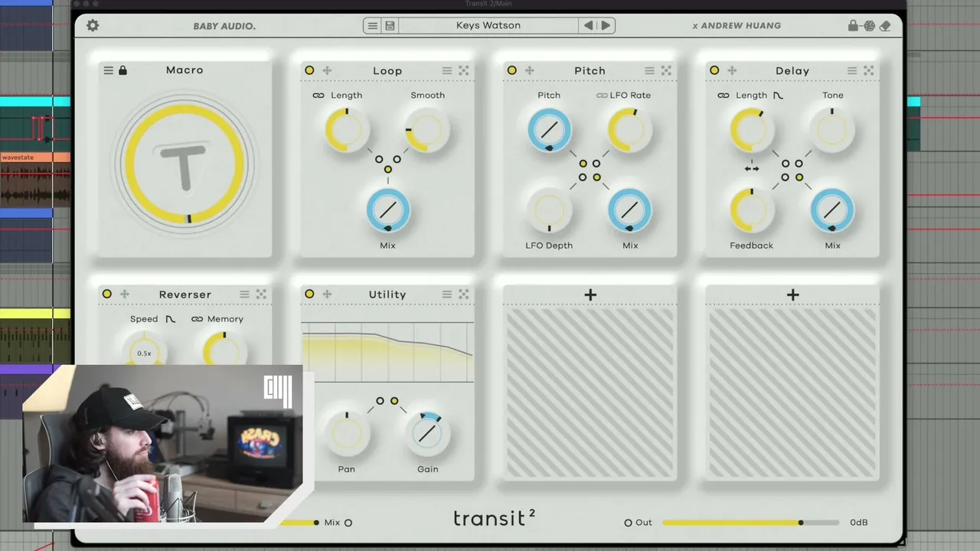The height and width of the screenshot is (551, 980).
Task: Open the Keys Watson preset name selector
Action: pos(488,26)
